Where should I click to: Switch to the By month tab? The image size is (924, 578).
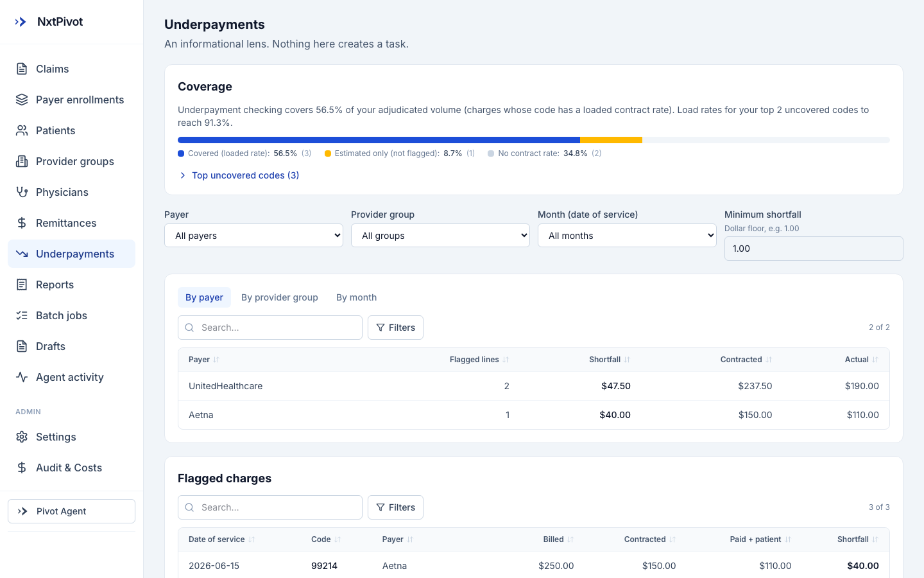(x=356, y=297)
